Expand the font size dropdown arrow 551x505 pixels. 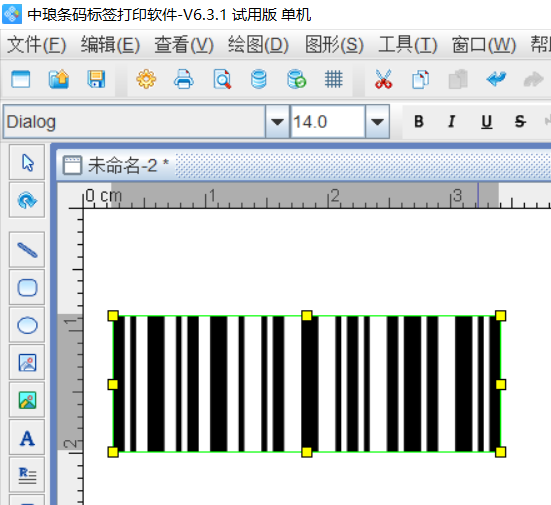pyautogui.click(x=377, y=122)
